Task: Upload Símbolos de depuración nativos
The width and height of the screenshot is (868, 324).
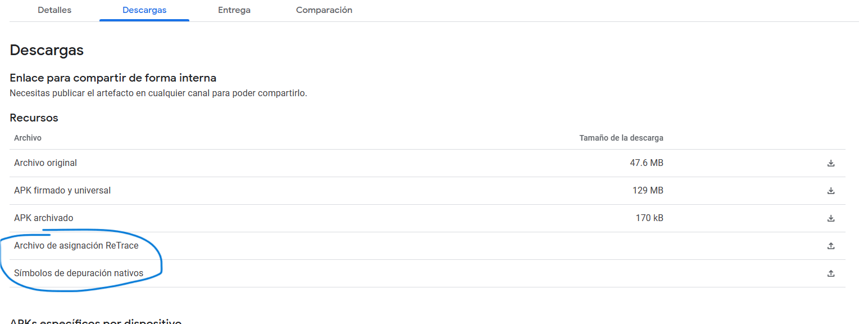Action: point(831,273)
